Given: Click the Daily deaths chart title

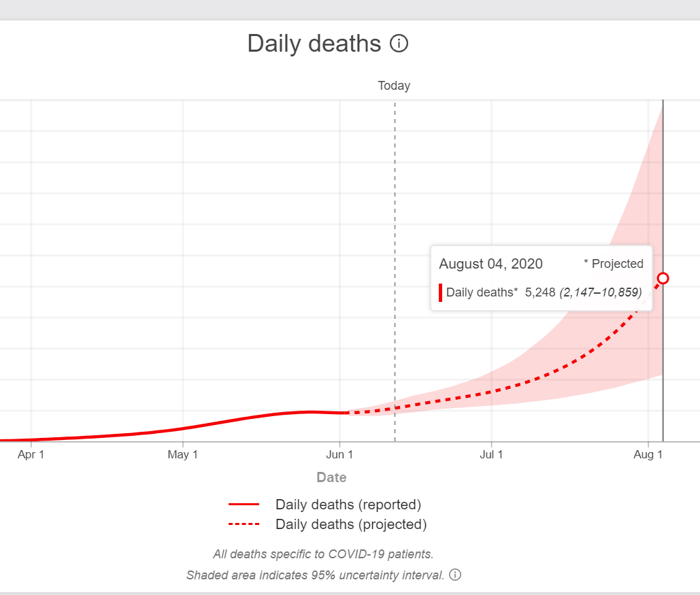Looking at the screenshot, I should point(314,44).
